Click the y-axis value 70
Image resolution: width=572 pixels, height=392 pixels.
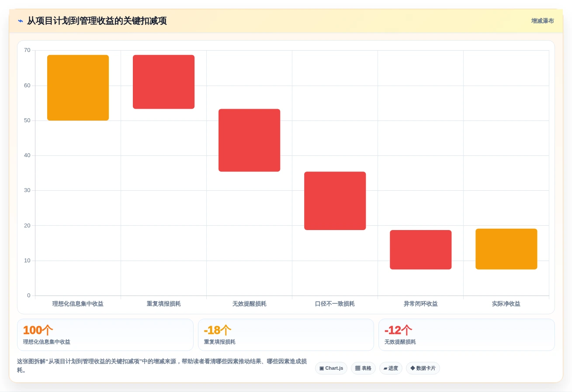[x=27, y=50]
